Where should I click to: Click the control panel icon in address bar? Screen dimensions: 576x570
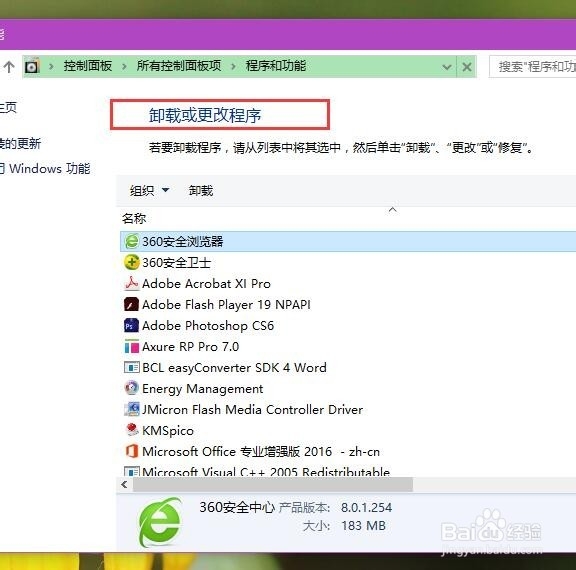coord(32,66)
